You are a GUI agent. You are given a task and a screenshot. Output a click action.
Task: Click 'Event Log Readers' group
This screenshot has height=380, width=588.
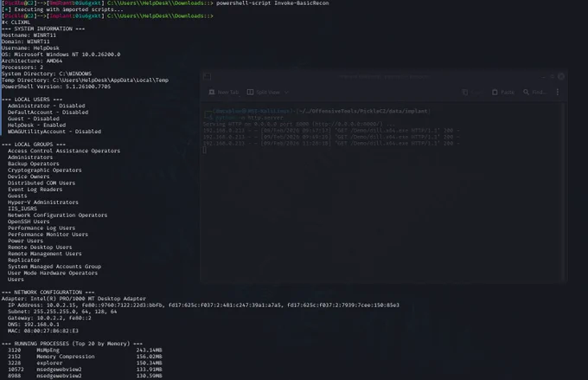[x=35, y=190]
